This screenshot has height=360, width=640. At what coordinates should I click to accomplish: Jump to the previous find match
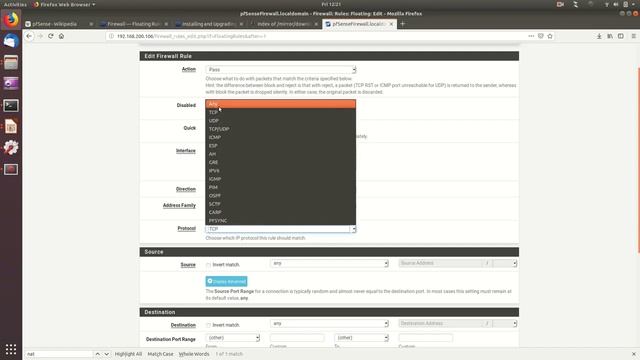98,354
